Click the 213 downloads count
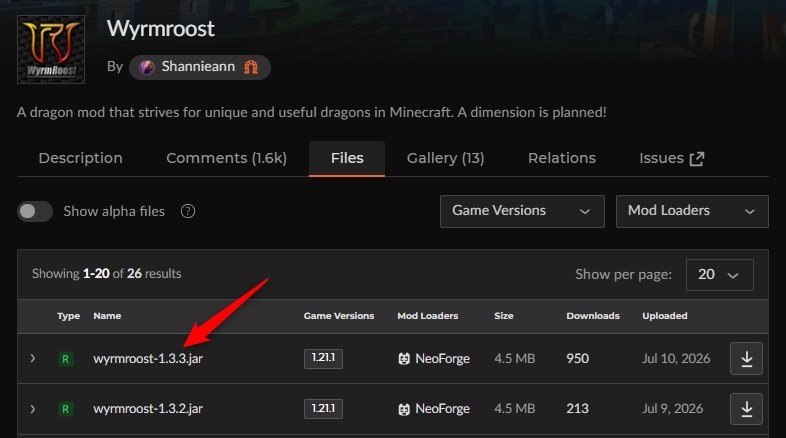The width and height of the screenshot is (786, 438). click(577, 409)
